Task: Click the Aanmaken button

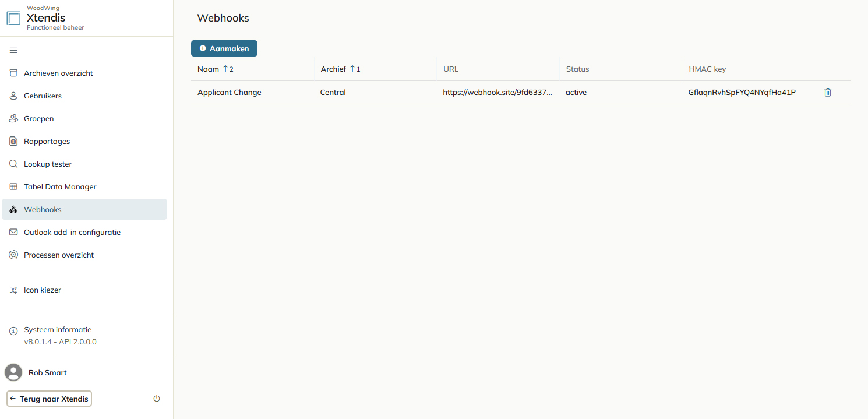Action: 224,48
